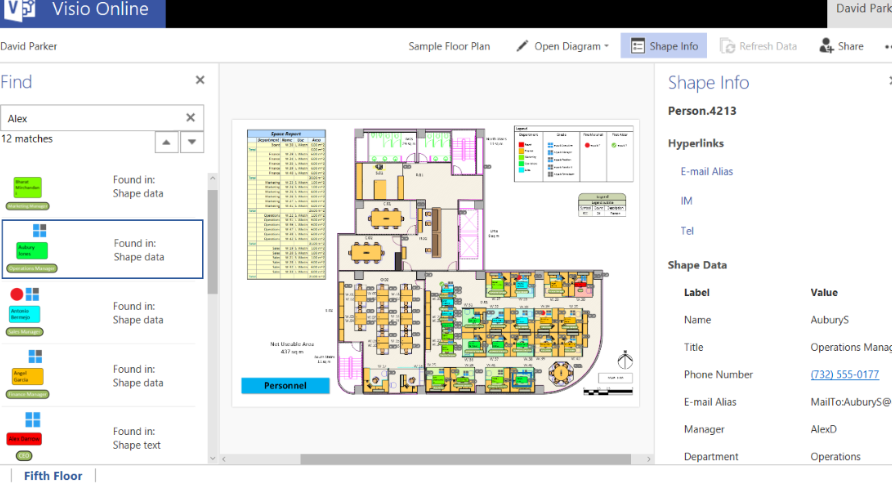892x485 pixels.
Task: Click the blue Personnel button on diagram
Action: pos(285,385)
